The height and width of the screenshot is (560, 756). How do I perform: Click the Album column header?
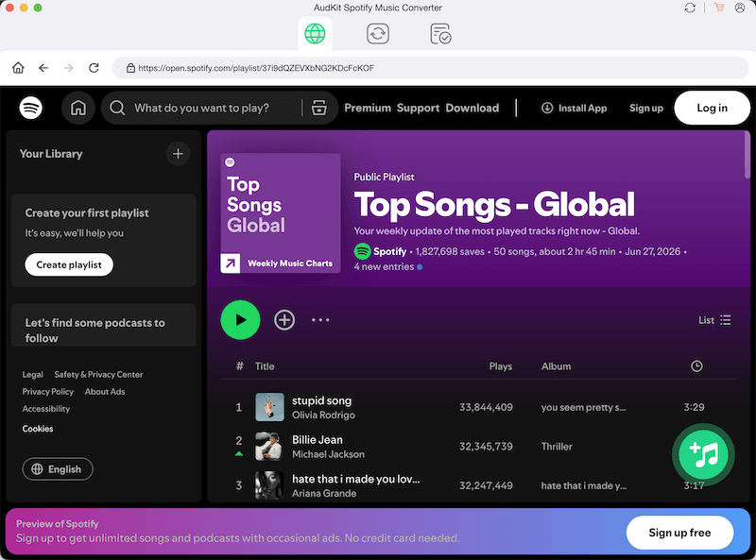[556, 366]
